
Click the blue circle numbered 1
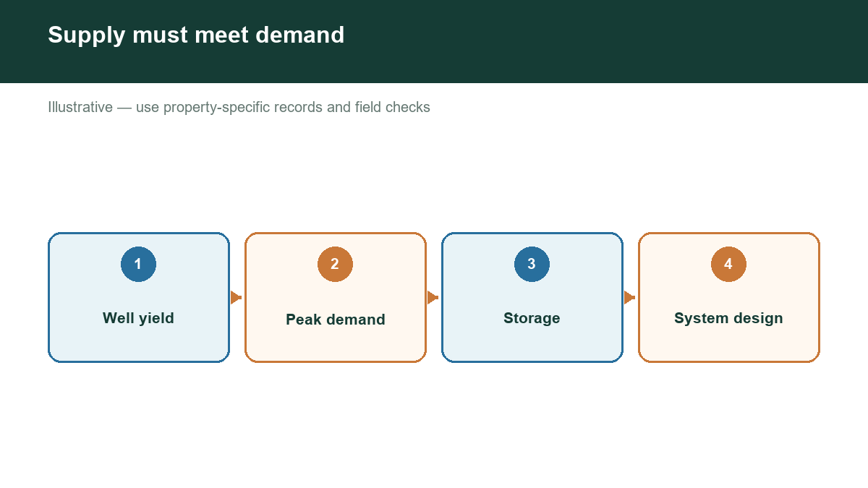click(x=138, y=264)
